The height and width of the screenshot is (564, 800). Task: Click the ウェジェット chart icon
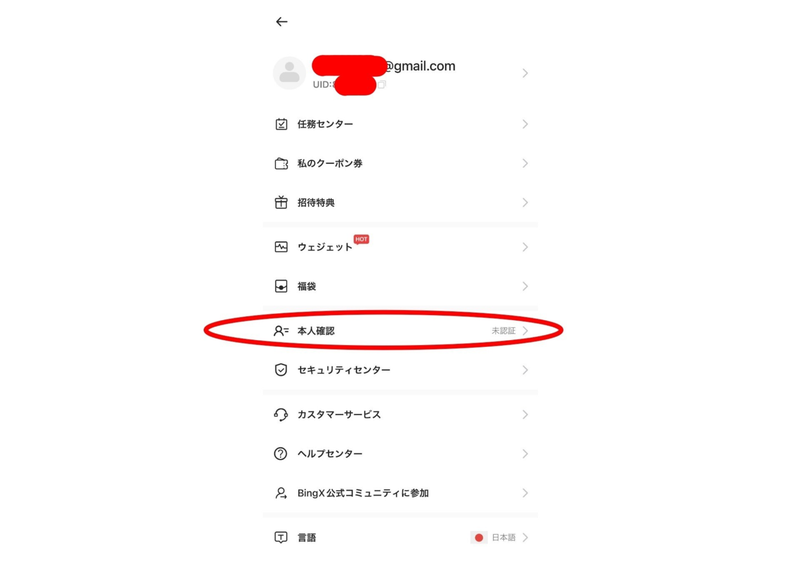coord(281,247)
